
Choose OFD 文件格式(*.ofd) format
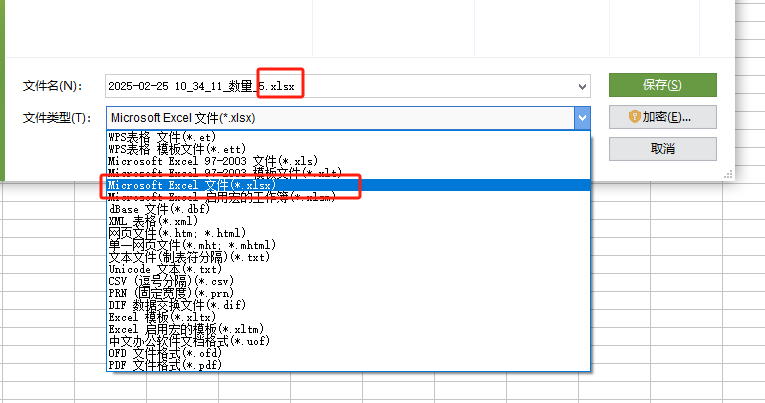348,353
